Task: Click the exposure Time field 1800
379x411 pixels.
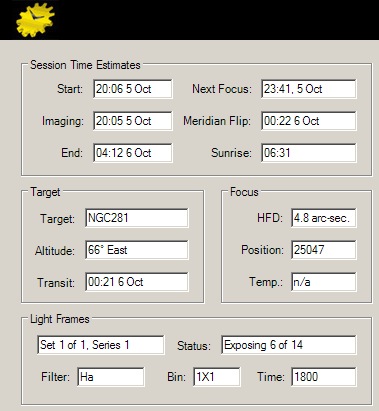Action: point(324,377)
